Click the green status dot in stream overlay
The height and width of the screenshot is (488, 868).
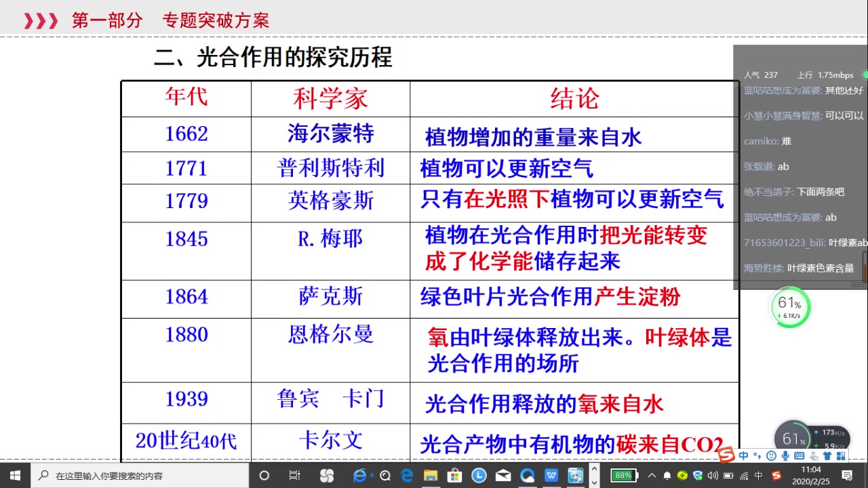tap(865, 75)
